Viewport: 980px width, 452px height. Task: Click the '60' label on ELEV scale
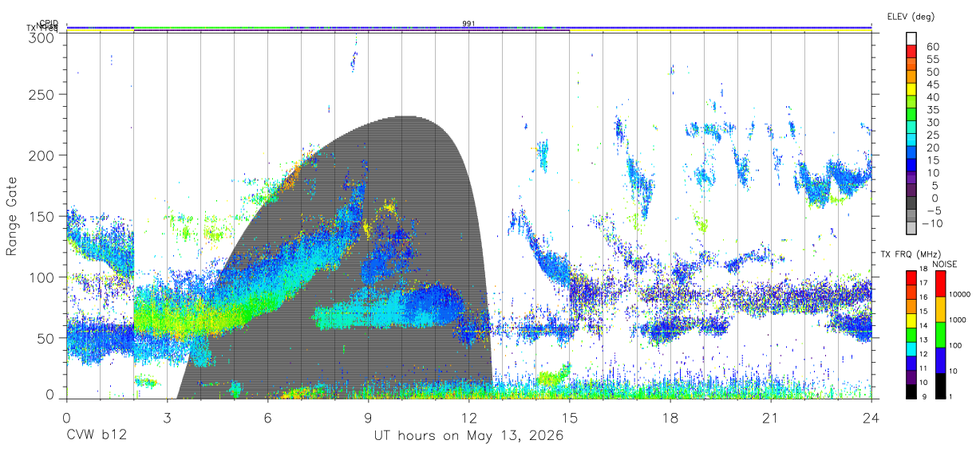(x=932, y=47)
